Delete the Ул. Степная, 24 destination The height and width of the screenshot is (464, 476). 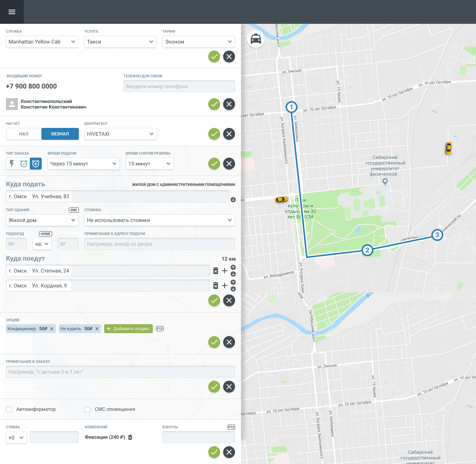point(216,271)
